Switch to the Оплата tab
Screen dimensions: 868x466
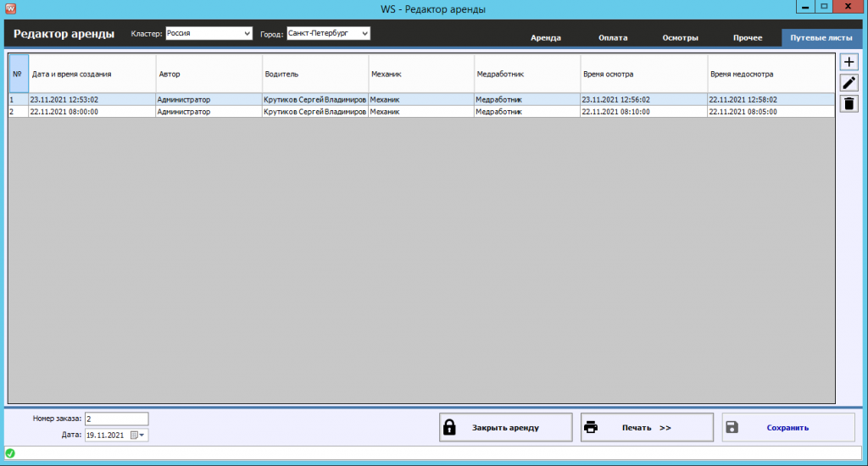click(x=613, y=37)
